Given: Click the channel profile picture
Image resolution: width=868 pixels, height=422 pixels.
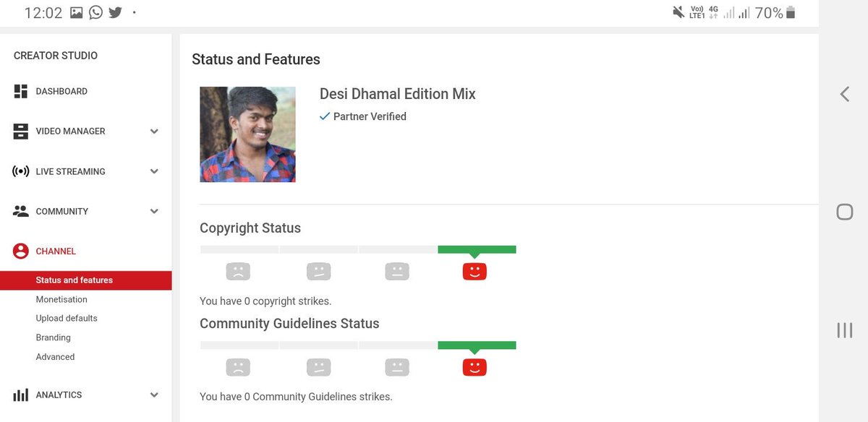Looking at the screenshot, I should pos(247,134).
